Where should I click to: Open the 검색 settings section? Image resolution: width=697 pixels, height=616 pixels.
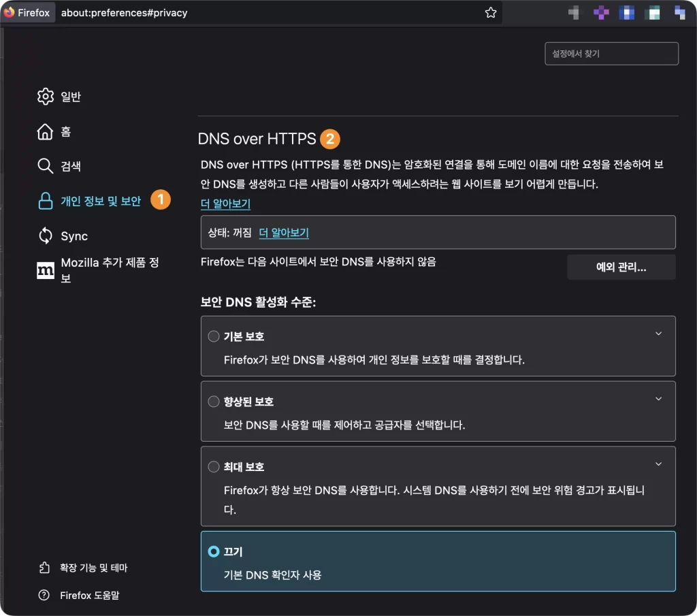pos(71,166)
